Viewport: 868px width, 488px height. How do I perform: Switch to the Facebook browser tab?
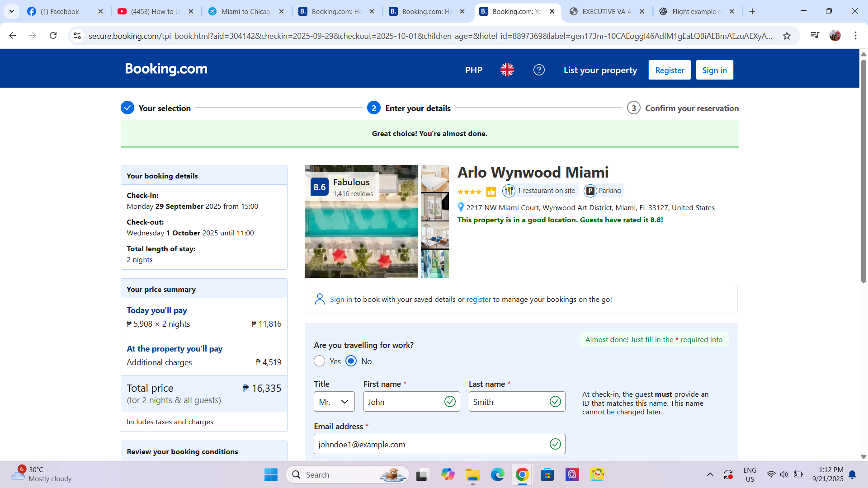pyautogui.click(x=59, y=11)
